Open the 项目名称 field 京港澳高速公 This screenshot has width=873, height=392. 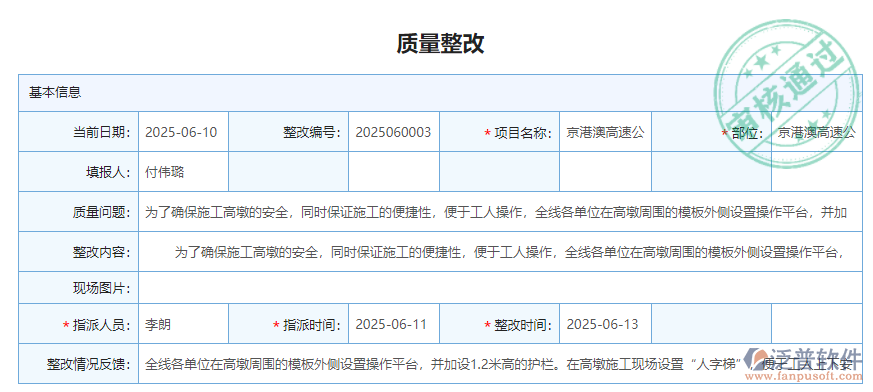[605, 132]
